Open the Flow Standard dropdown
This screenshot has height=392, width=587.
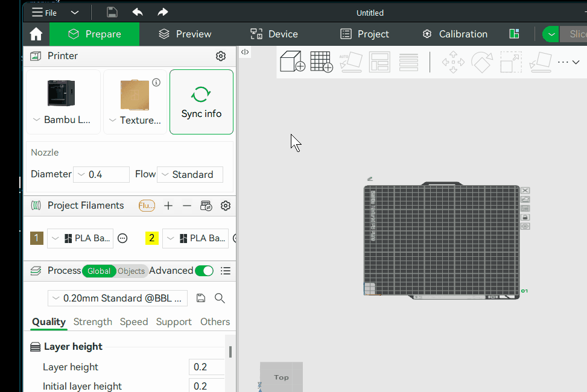[190, 174]
